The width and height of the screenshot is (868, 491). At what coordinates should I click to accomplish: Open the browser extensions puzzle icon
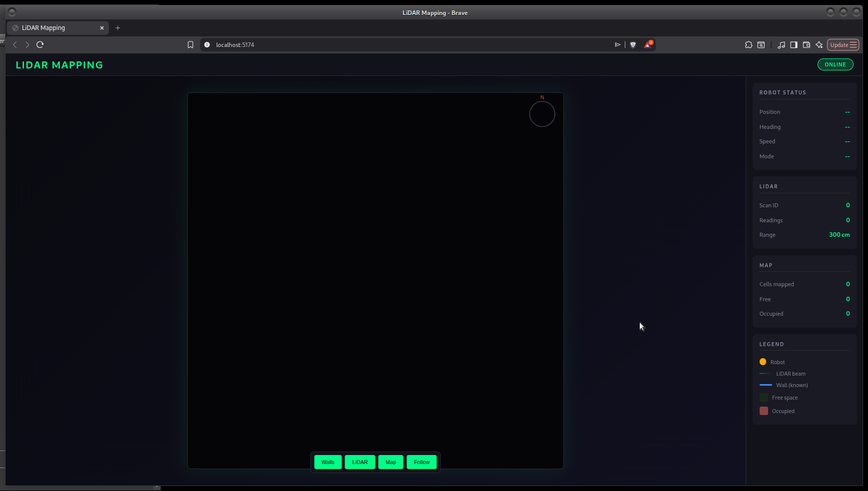point(748,45)
